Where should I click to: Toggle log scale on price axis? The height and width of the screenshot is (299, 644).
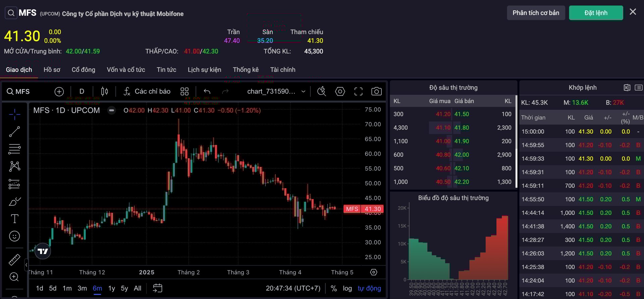[x=347, y=288]
